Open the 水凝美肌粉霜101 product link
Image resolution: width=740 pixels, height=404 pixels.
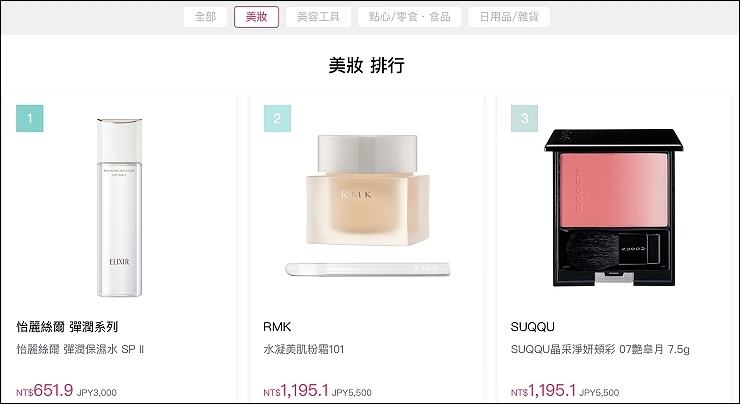[x=303, y=349]
